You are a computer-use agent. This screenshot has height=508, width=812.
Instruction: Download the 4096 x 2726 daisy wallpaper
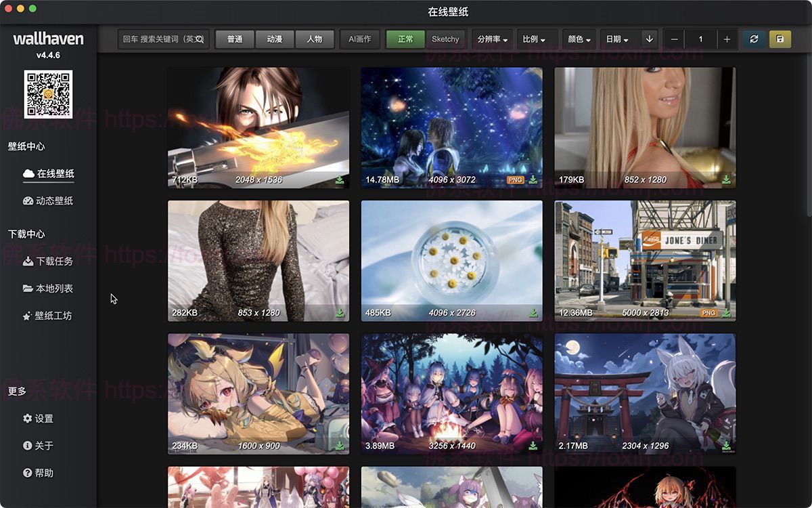(533, 313)
